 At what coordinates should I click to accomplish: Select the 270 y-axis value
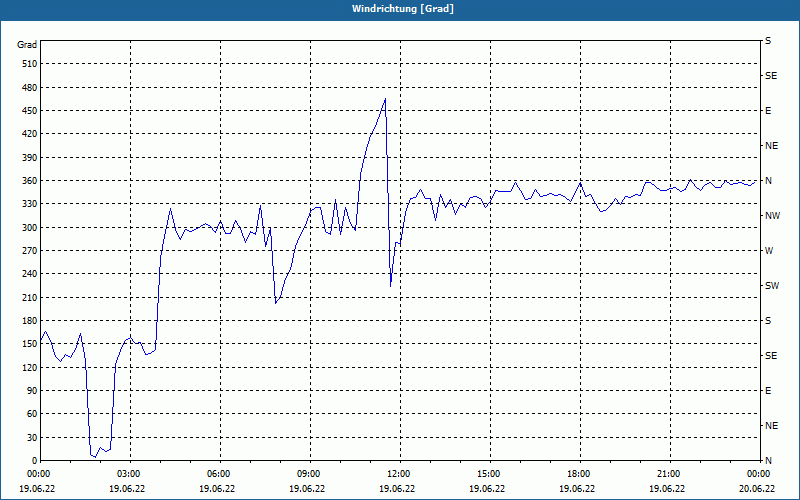pyautogui.click(x=30, y=251)
